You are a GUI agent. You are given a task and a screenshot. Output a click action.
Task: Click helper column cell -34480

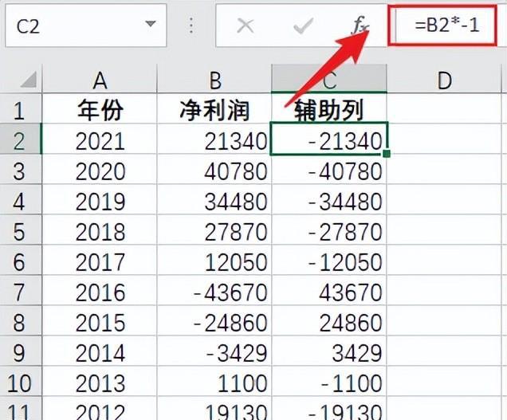(329, 199)
